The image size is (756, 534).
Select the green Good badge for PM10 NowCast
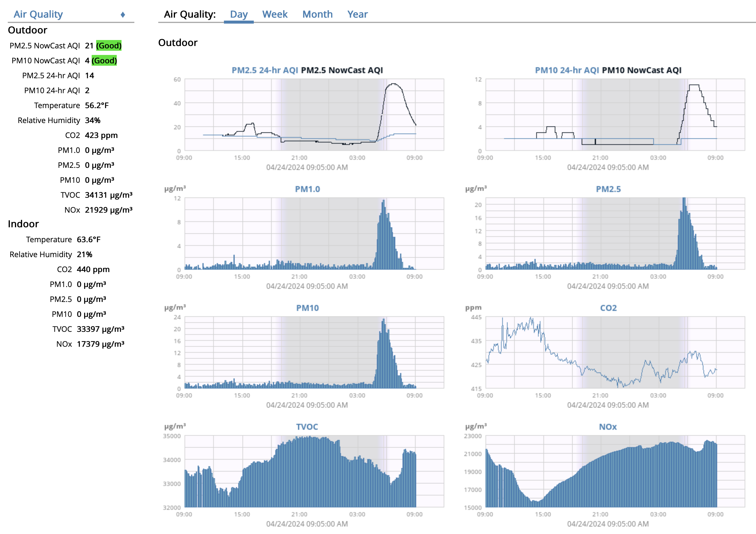pos(104,61)
